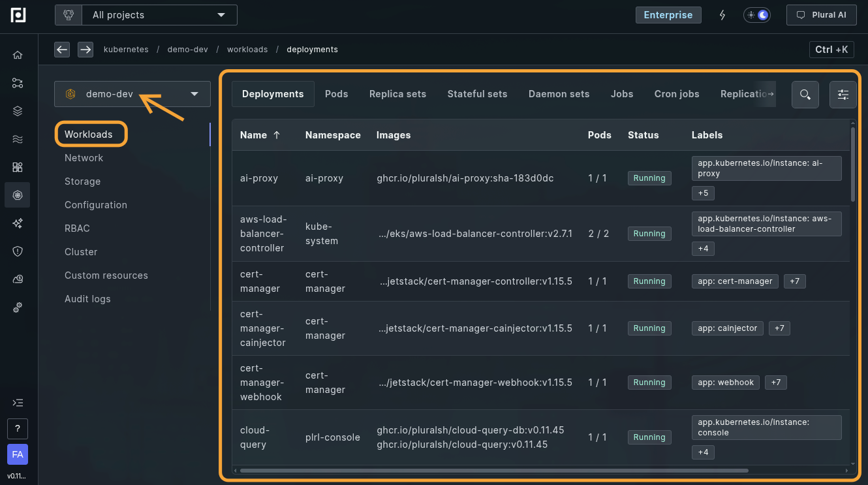Click the lightning bolt icon in header

point(722,15)
